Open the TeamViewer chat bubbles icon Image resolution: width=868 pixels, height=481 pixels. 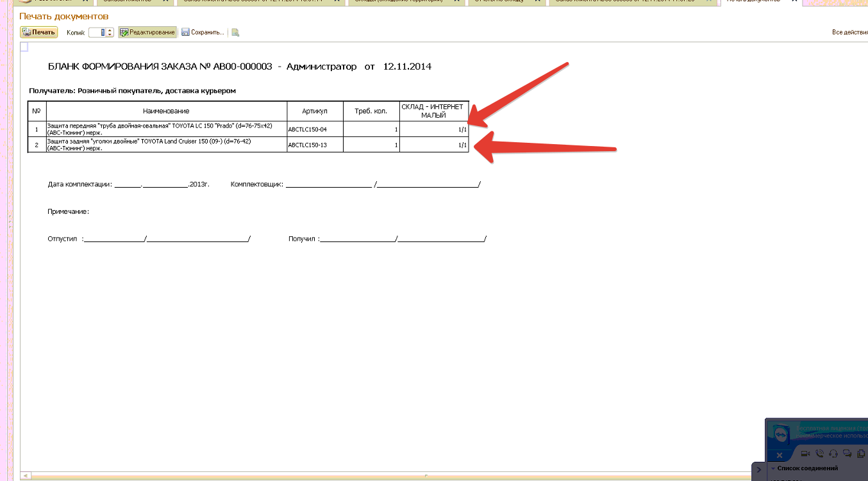click(846, 454)
